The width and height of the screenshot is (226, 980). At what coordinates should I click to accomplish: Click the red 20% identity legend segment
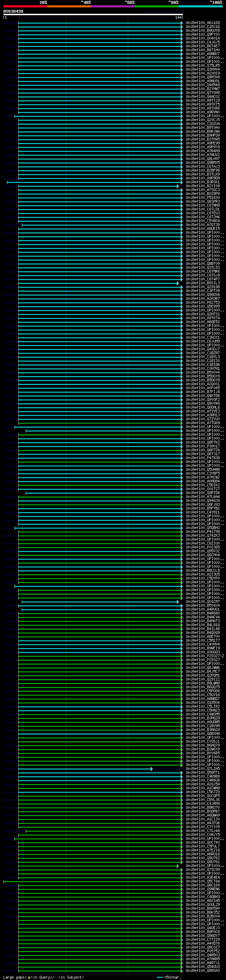(x=25, y=6)
